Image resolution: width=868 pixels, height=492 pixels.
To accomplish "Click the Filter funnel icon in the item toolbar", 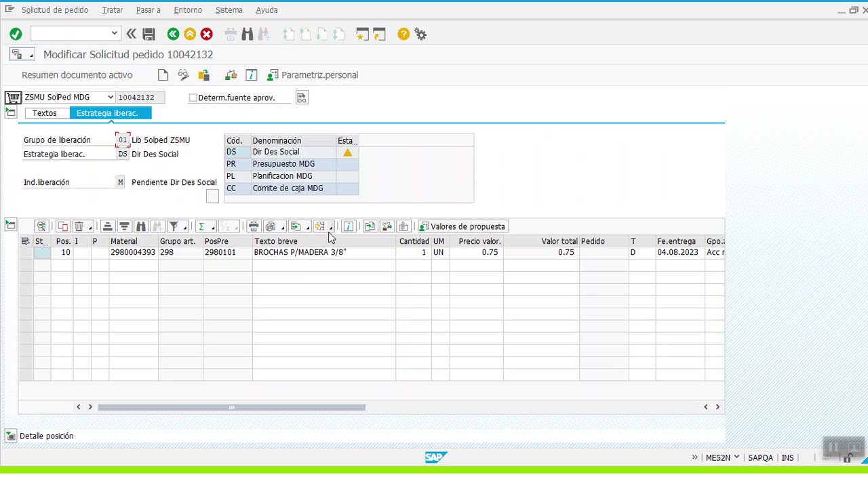I will [174, 226].
